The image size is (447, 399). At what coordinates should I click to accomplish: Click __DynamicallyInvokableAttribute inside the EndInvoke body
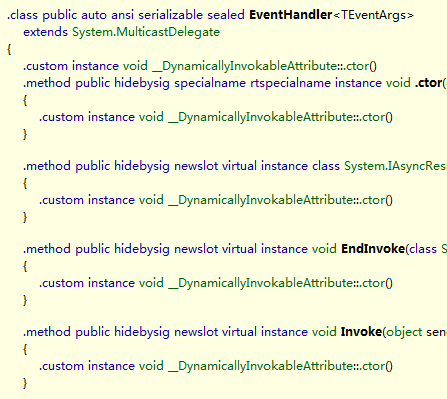pos(280,283)
